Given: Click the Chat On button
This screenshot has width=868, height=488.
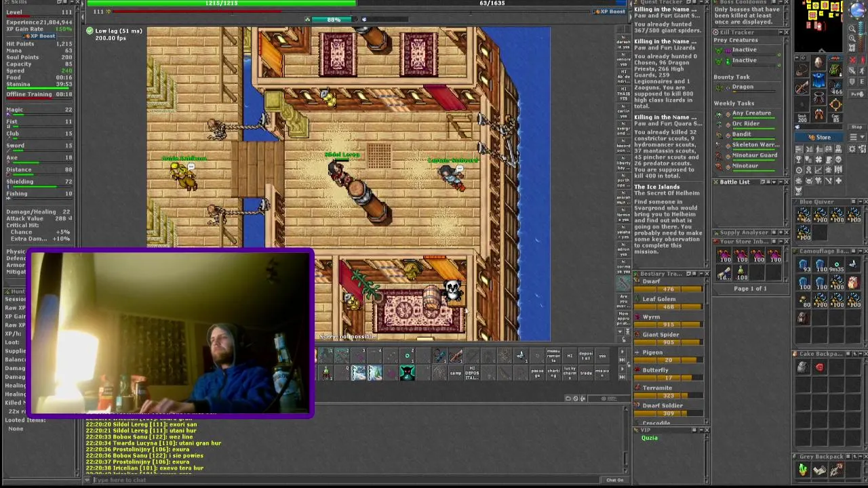Looking at the screenshot, I should point(614,480).
